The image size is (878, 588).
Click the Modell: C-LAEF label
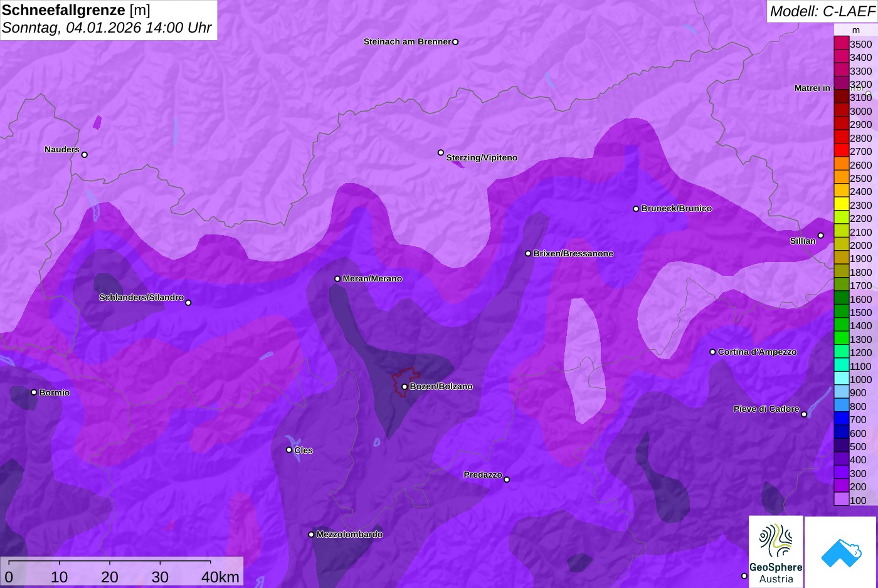822,11
